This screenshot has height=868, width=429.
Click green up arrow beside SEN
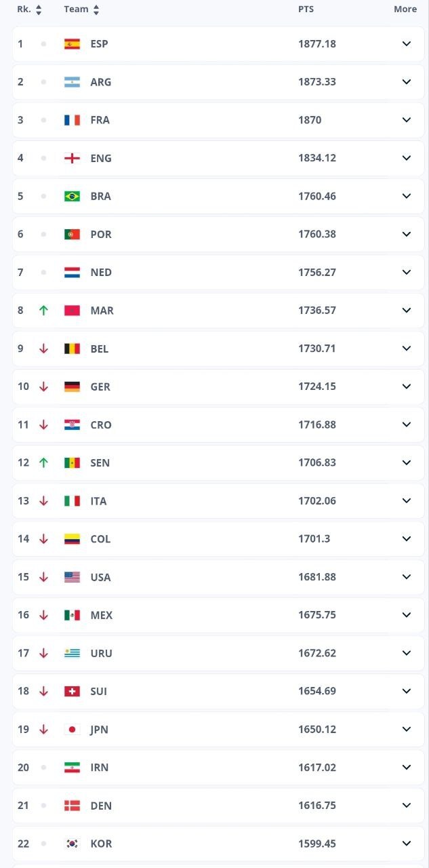pyautogui.click(x=43, y=462)
